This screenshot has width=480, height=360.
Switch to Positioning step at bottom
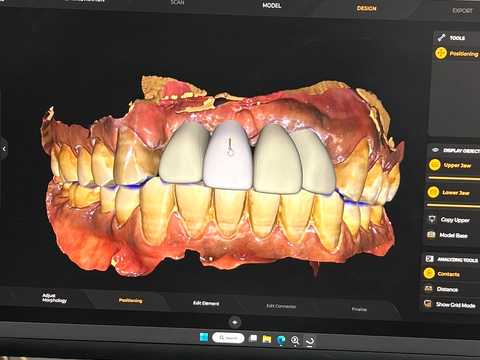tap(131, 300)
